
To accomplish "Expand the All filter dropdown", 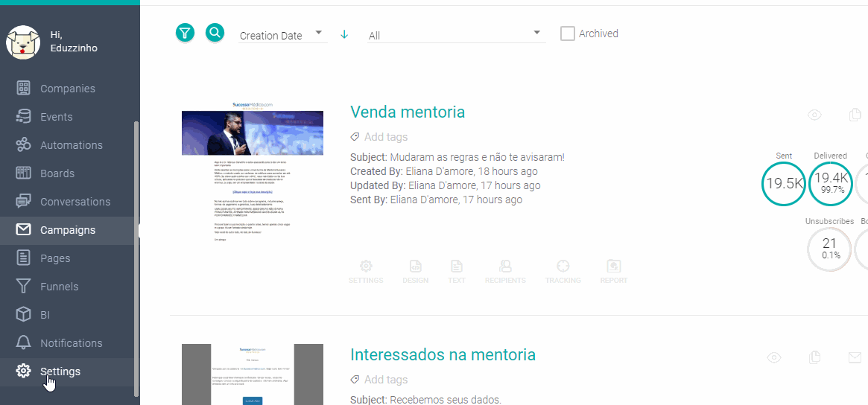I will coord(454,35).
